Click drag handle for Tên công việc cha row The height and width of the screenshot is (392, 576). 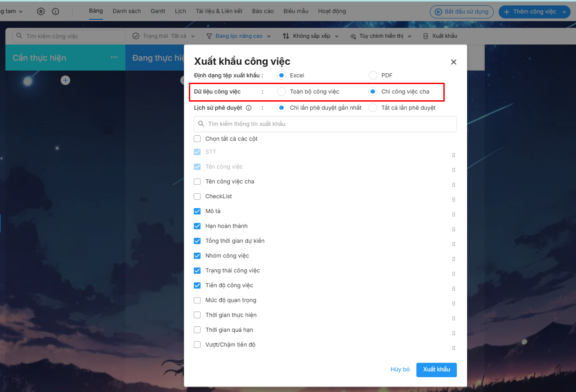tap(454, 185)
